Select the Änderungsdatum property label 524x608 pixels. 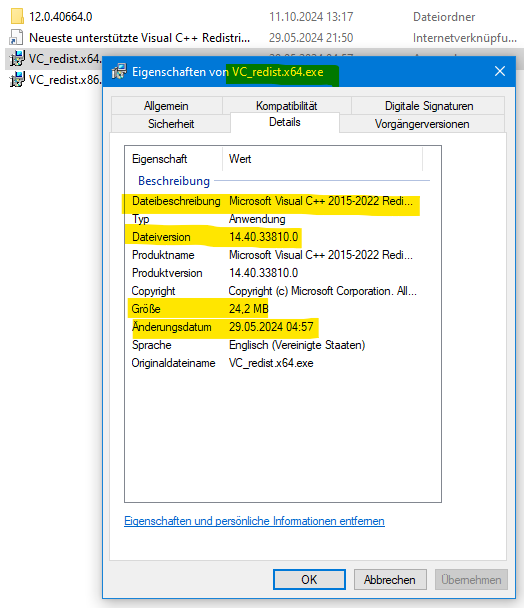pos(172,326)
